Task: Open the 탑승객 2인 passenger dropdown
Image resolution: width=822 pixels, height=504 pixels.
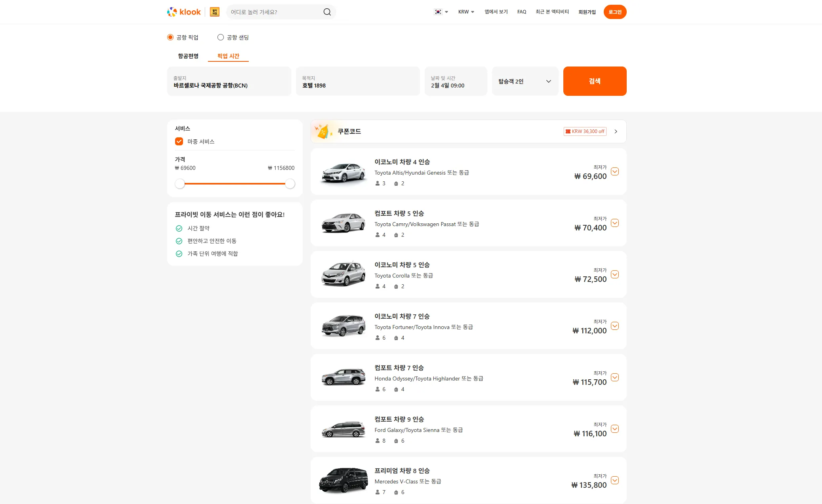Action: point(525,81)
